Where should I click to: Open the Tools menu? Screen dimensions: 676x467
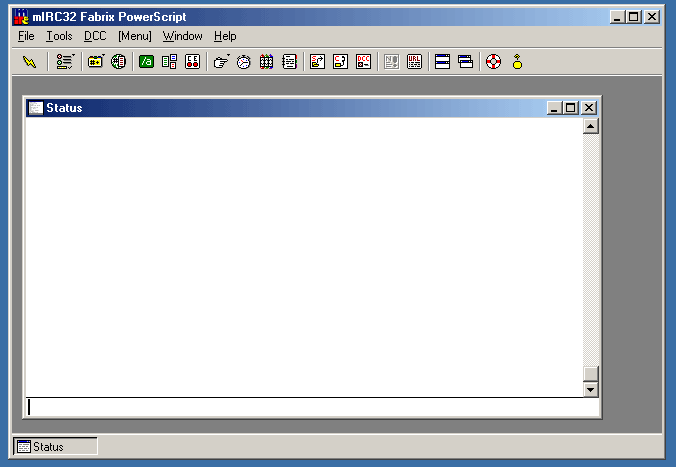click(x=59, y=36)
